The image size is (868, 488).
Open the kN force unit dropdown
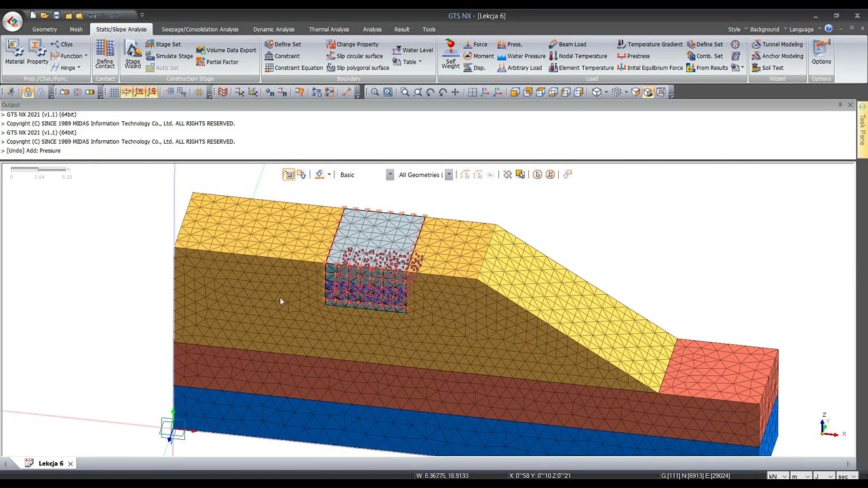click(x=778, y=476)
